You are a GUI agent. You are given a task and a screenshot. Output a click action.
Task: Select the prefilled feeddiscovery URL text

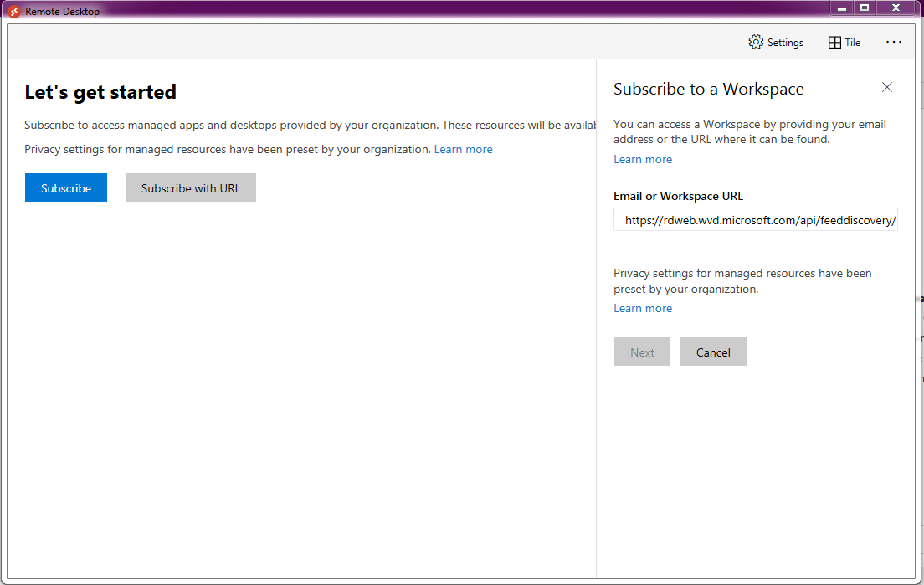(755, 219)
